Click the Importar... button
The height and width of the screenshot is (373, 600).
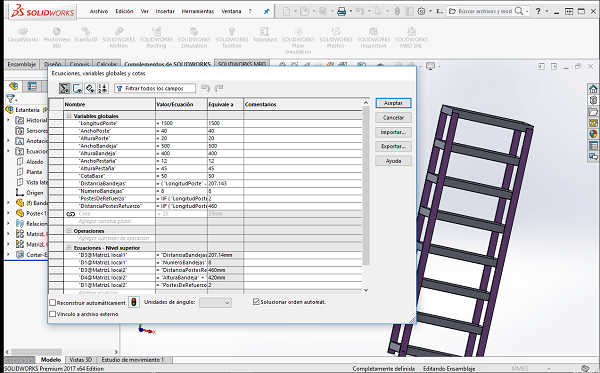(x=393, y=132)
